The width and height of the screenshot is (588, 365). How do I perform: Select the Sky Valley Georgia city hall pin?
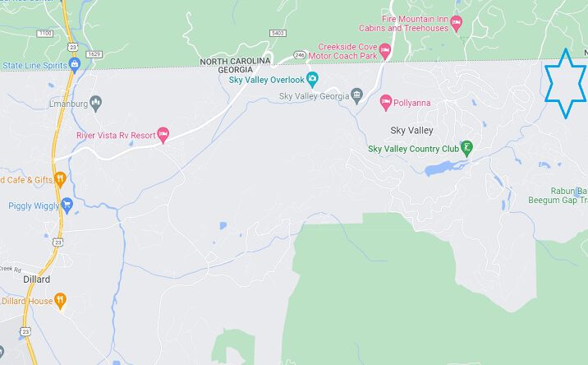(356, 96)
